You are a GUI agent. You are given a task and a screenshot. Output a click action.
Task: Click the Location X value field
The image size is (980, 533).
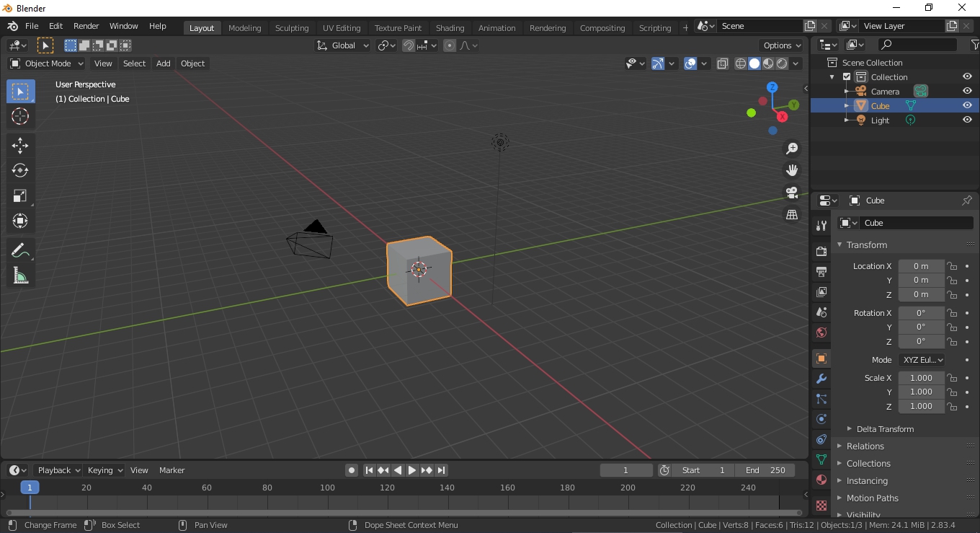tap(920, 266)
